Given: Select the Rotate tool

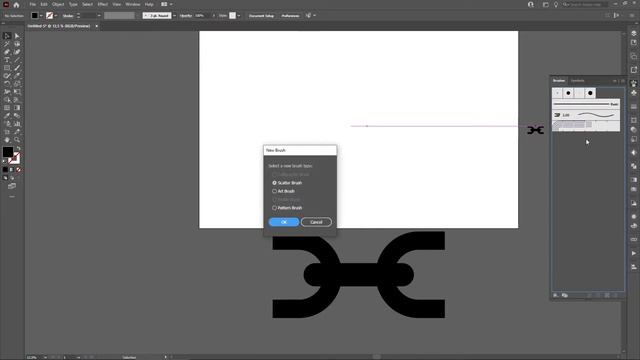Looking at the screenshot, I should click(7, 84).
